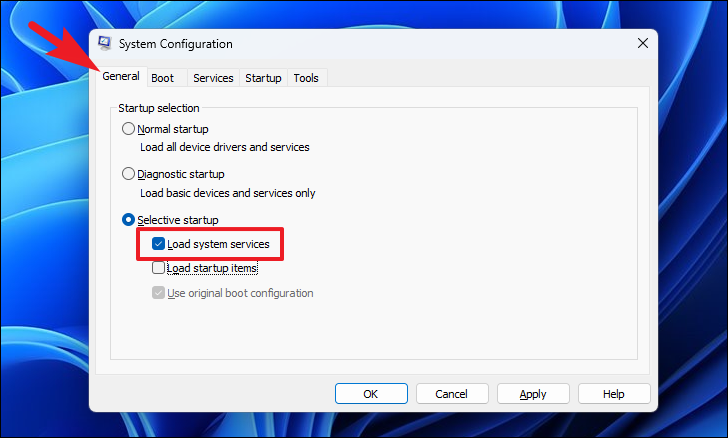This screenshot has height=438, width=728.
Task: Select the Normal startup radio button
Action: pos(128,129)
